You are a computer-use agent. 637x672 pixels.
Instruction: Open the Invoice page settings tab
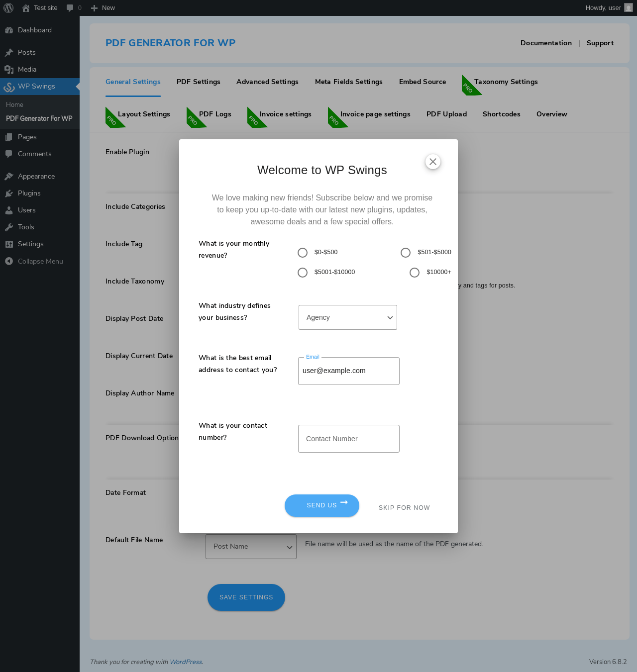pos(375,114)
